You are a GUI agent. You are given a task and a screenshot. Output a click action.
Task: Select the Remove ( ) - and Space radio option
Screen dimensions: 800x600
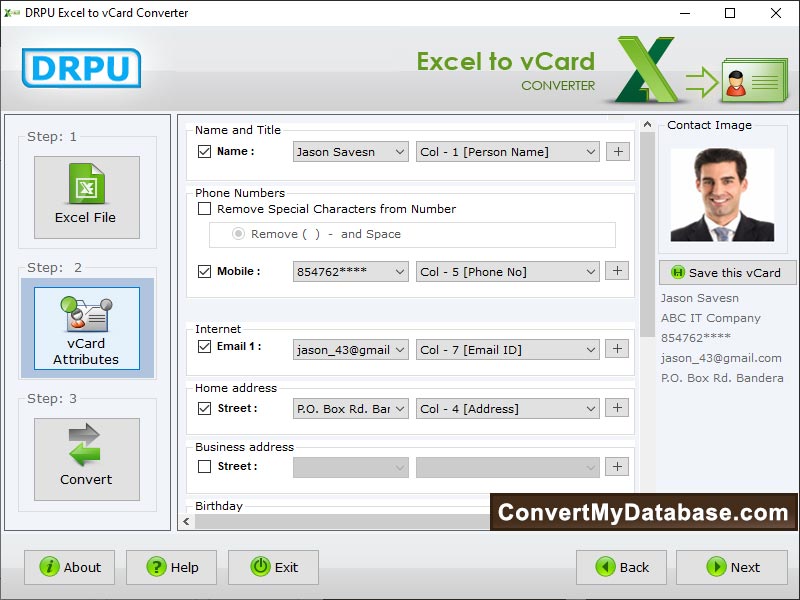238,234
